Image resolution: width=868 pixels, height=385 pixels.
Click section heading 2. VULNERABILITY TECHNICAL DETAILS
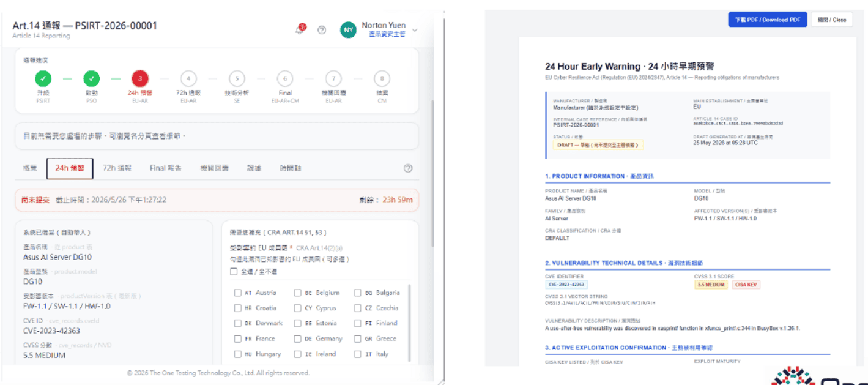tap(624, 263)
